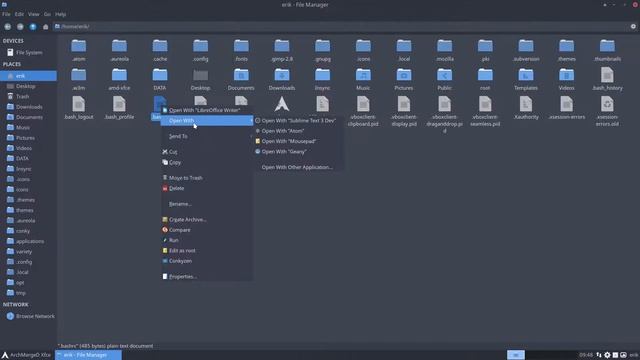
Task: Select the .xsession-errors.old file
Action: coord(607,111)
